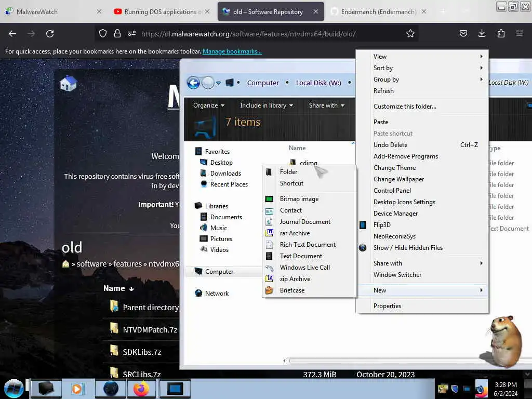Click the features breadcrumb link
This screenshot has width=532, height=399.
[128, 264]
